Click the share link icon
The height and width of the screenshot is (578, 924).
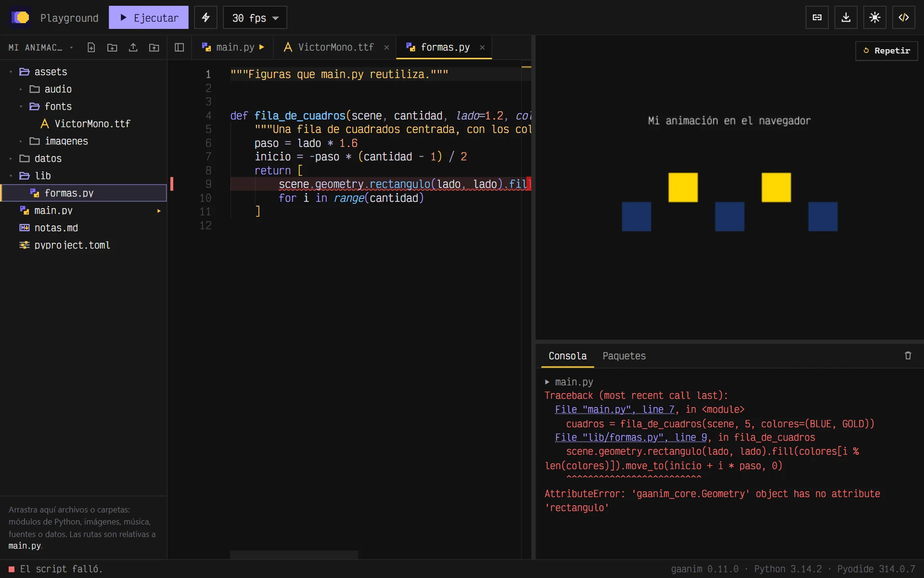(x=817, y=18)
